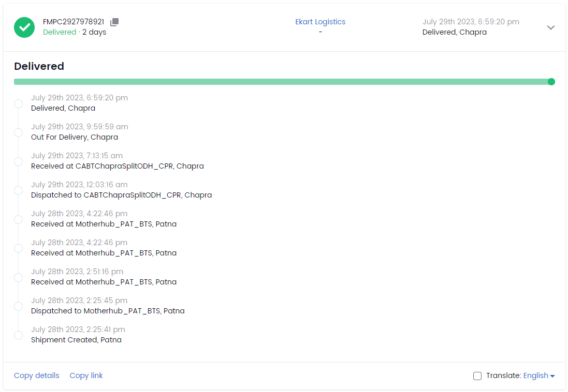This screenshot has width=568, height=392.
Task: Enable the Translate checkbox
Action: [477, 376]
